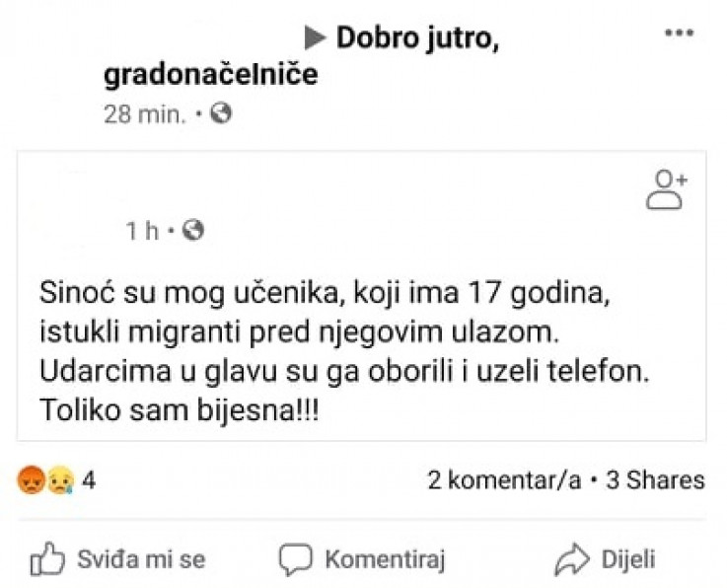Click the share arrow icon
727x588 pixels.
click(571, 559)
